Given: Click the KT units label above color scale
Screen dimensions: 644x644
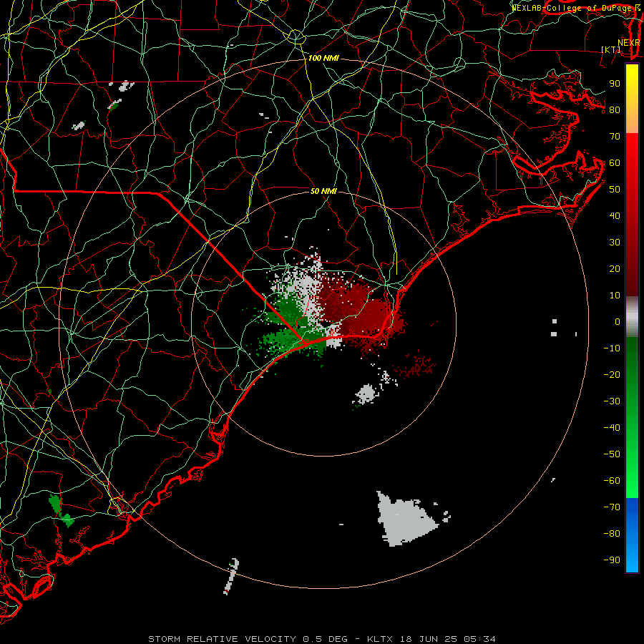Looking at the screenshot, I should [611, 49].
